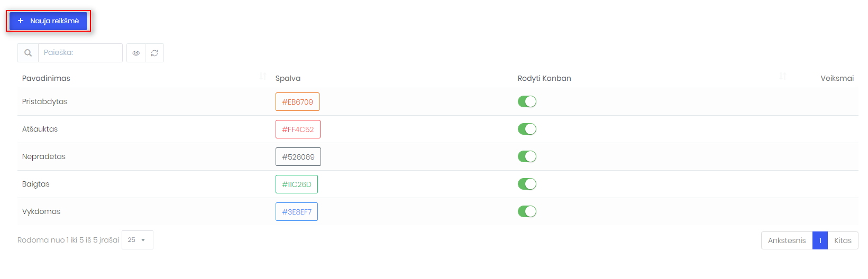868x279 pixels.
Task: Switch off Kanban for Baigtas
Action: click(527, 184)
